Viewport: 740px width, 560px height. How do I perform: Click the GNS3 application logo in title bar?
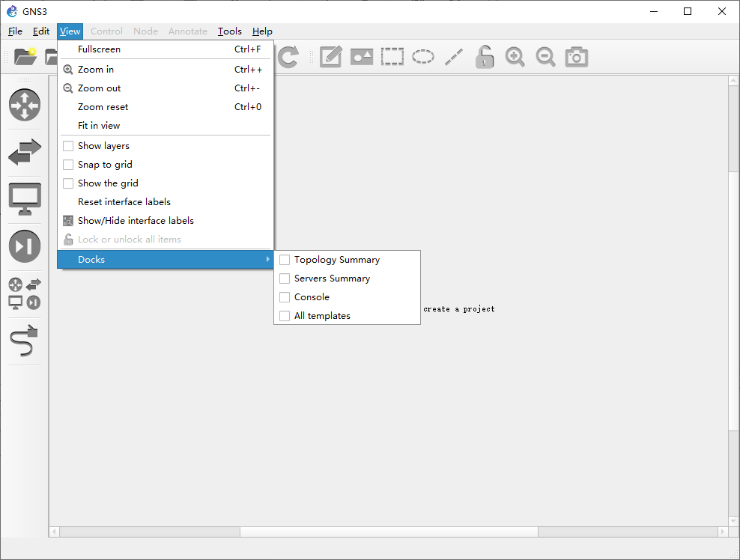pyautogui.click(x=12, y=11)
